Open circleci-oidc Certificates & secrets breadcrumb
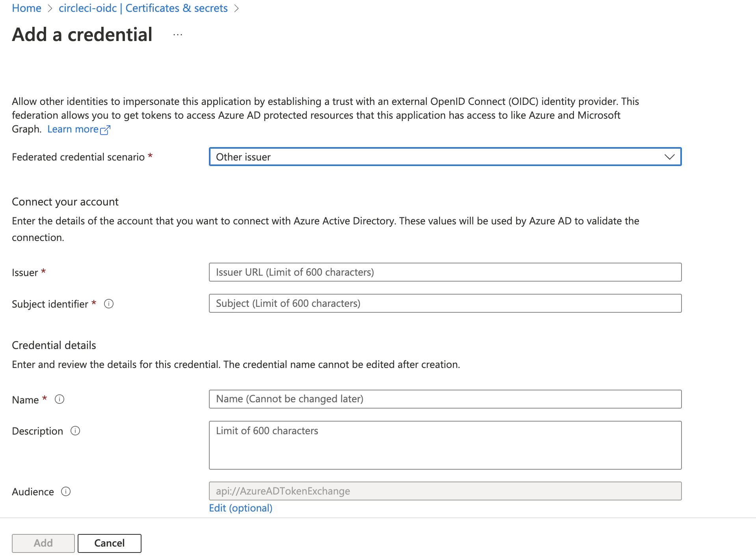The width and height of the screenshot is (756, 560). pyautogui.click(x=143, y=8)
